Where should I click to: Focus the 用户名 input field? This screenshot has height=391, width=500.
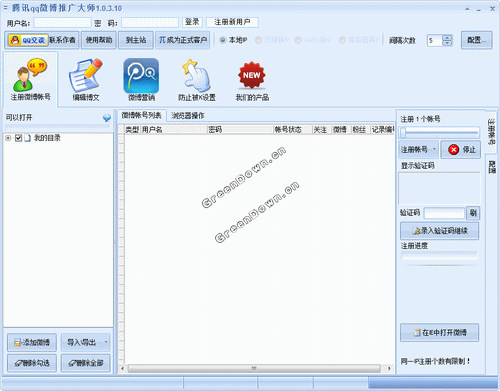62,23
